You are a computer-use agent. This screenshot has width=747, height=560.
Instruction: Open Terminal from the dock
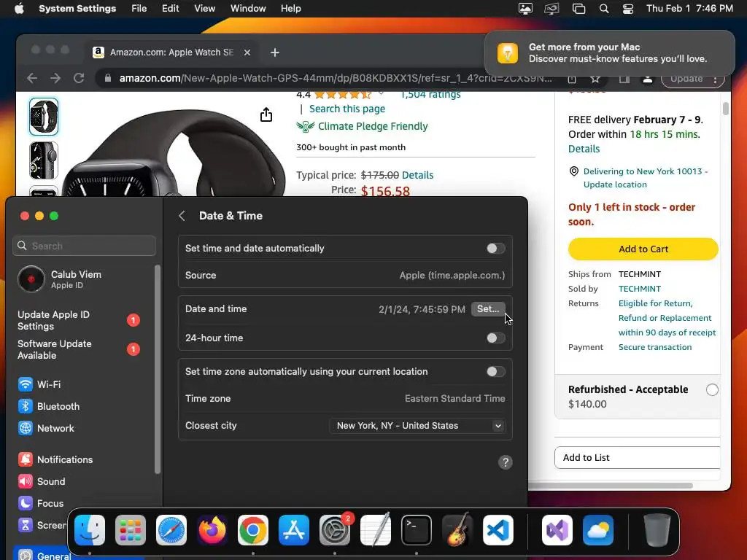[417, 530]
